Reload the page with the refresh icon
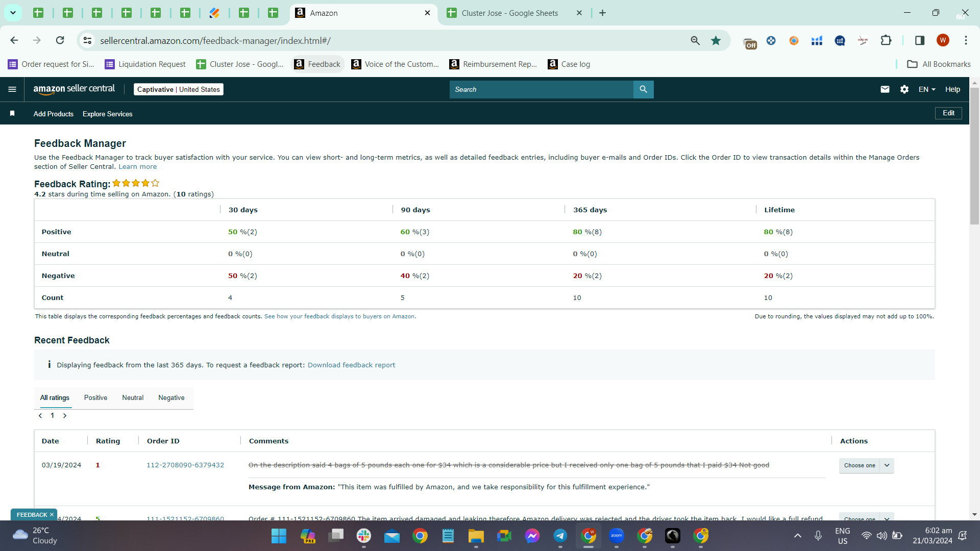 (x=60, y=40)
